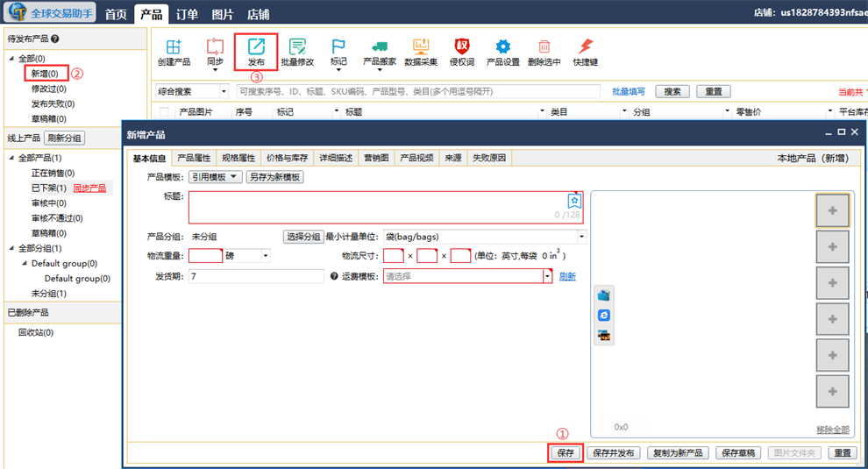Click the 选择分组 button
The image size is (868, 469).
[302, 237]
